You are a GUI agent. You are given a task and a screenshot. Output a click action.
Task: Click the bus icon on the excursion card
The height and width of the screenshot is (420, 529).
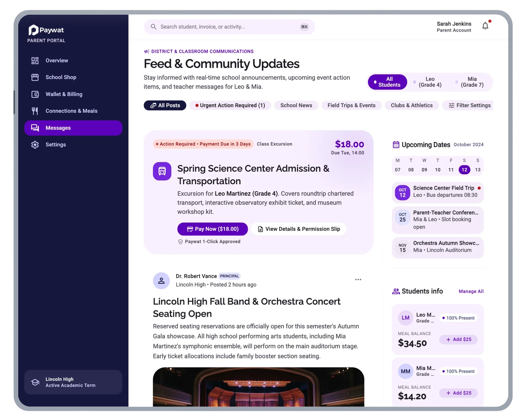click(x=162, y=171)
